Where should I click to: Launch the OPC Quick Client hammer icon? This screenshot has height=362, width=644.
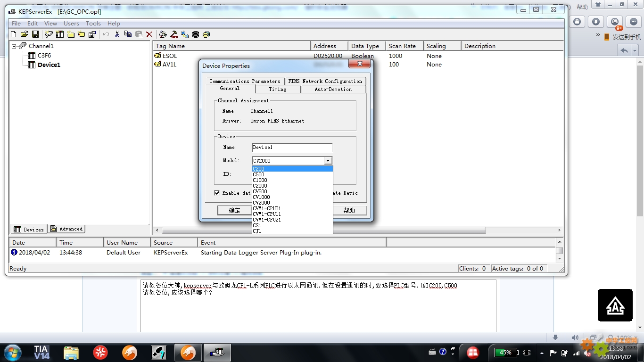(174, 34)
